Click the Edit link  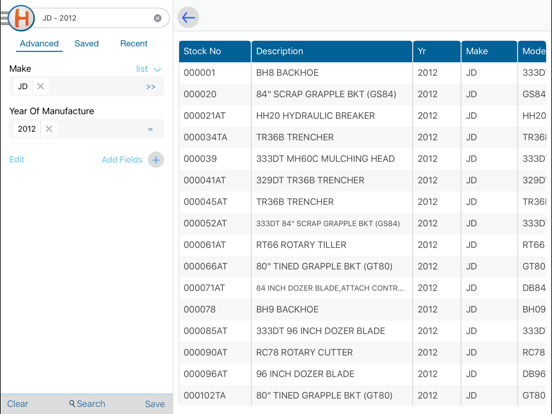coord(17,159)
